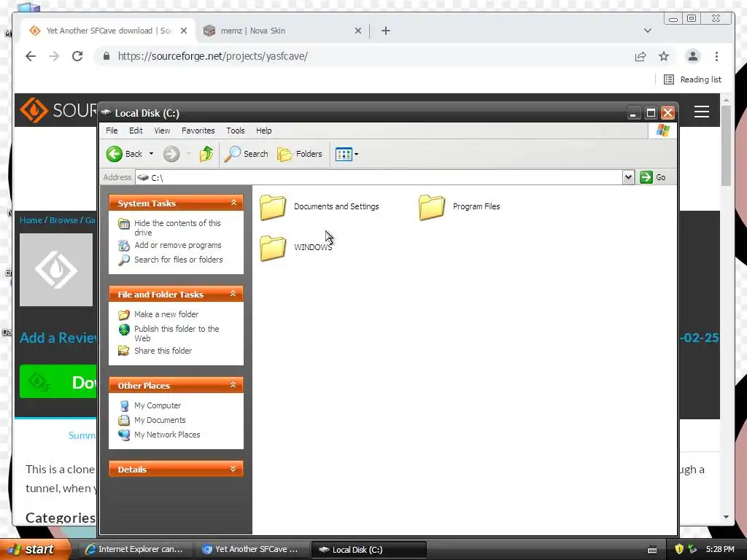Screen dimensions: 747x560
Task: Open the SourceForge hamburger menu
Action: 701,112
